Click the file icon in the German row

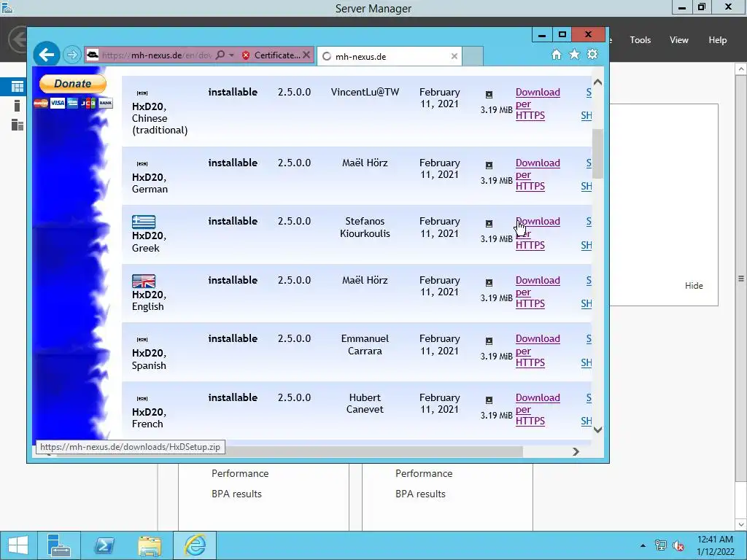pyautogui.click(x=489, y=166)
